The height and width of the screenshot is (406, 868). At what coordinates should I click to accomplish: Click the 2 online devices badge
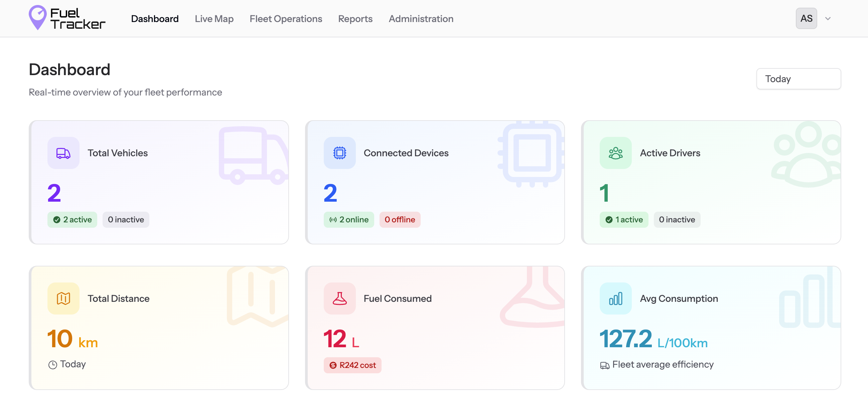pyautogui.click(x=348, y=220)
